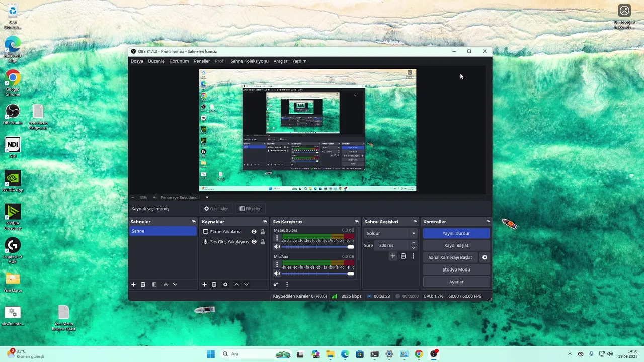The height and width of the screenshot is (362, 644).
Task: Open transition properties three-dot menu
Action: (413, 256)
